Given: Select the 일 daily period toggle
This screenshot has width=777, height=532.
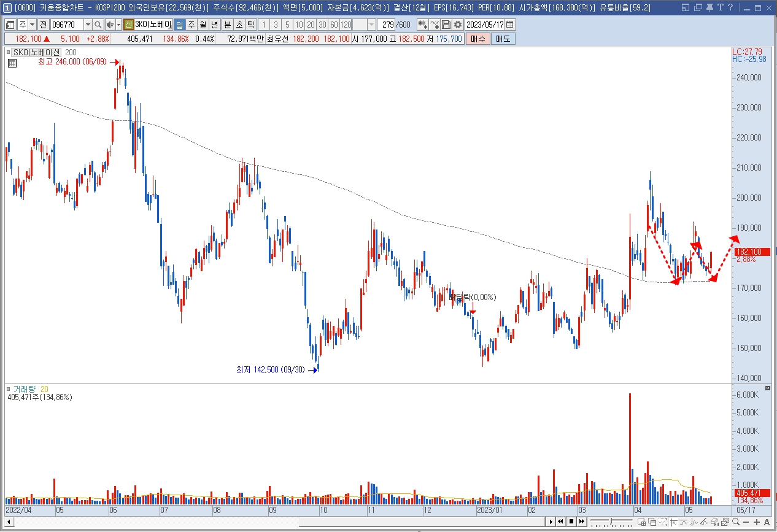Looking at the screenshot, I should click(180, 25).
